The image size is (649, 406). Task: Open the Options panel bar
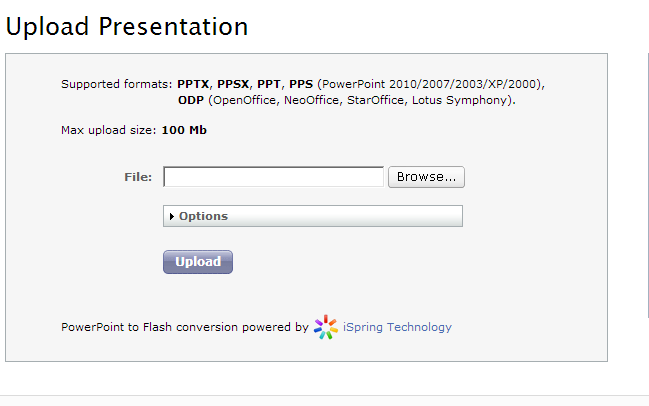point(313,216)
